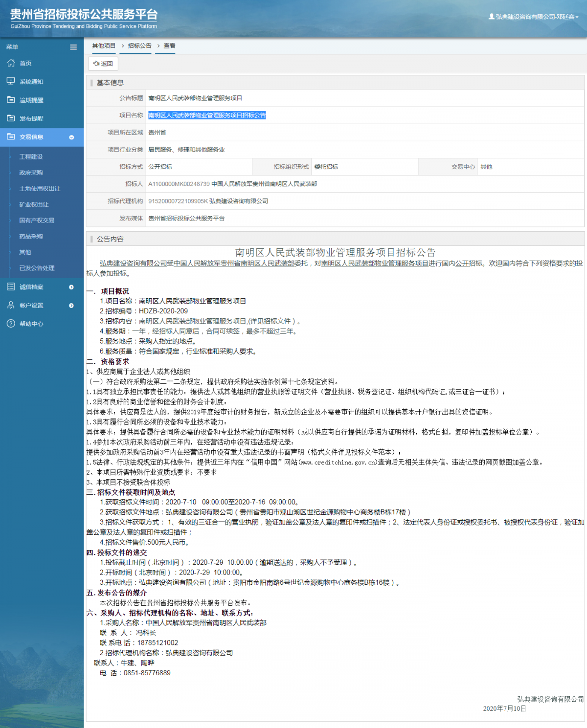Click the back arrow icon on 返回

[97, 63]
